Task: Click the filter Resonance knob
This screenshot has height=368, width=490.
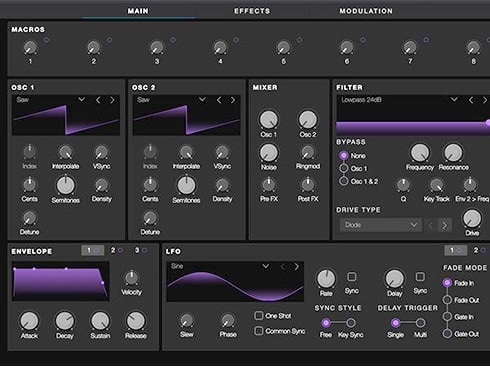Action: pyautogui.click(x=453, y=153)
